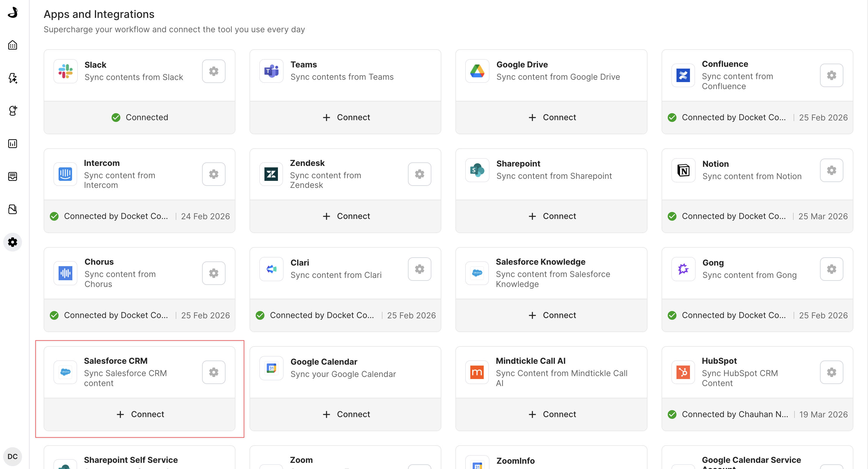868x469 pixels.
Task: Click the Teams app logo
Action: [271, 71]
